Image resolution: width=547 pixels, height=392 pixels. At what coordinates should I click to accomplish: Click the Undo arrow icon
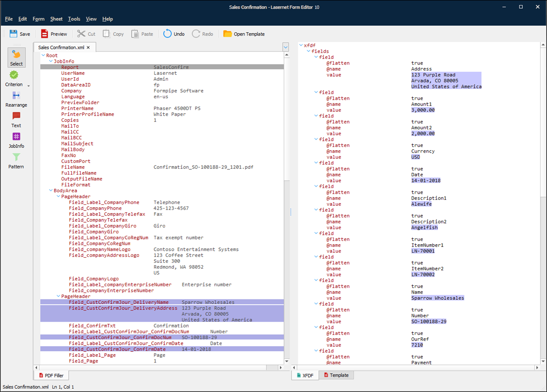(168, 34)
